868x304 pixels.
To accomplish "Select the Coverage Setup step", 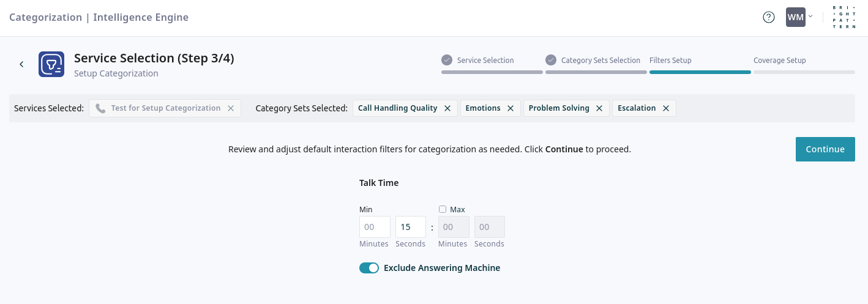I will [x=779, y=61].
